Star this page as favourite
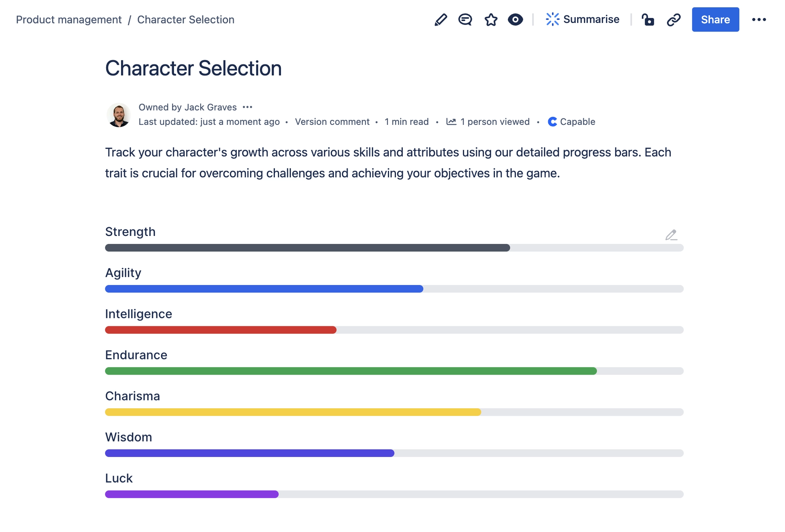 coord(490,20)
